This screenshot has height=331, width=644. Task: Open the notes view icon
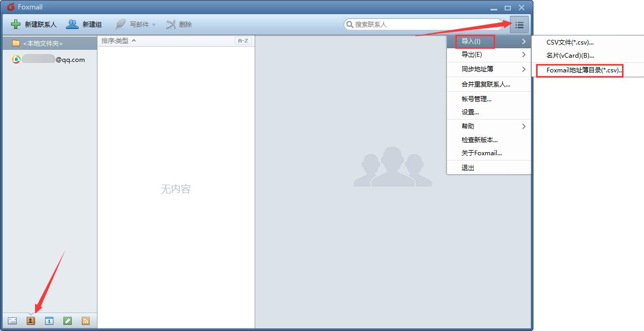[x=67, y=321]
